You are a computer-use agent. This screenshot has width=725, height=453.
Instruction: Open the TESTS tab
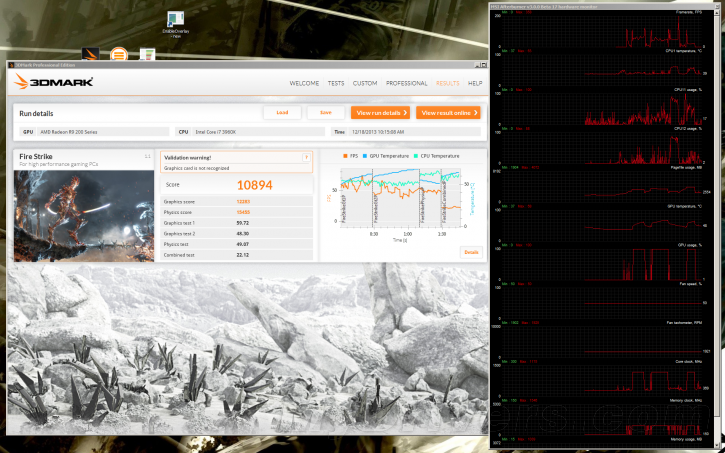(336, 83)
